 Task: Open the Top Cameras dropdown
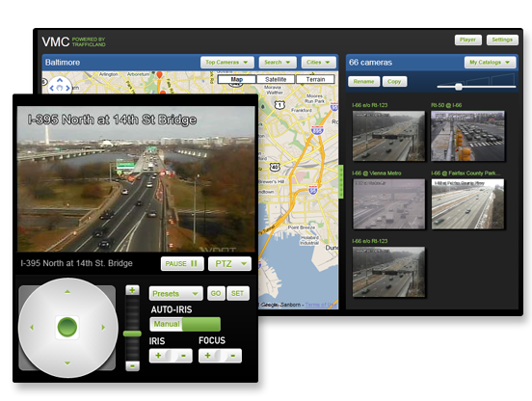click(227, 63)
